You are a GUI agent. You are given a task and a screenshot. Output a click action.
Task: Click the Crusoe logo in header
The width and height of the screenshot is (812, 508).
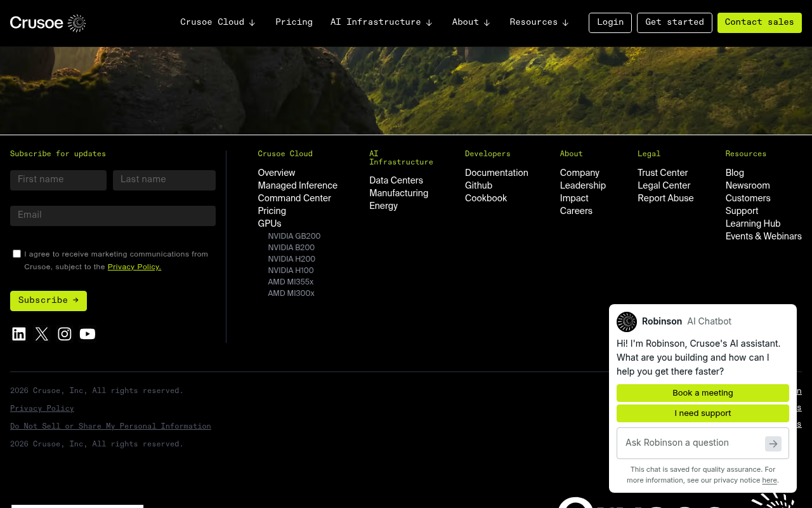tap(48, 23)
